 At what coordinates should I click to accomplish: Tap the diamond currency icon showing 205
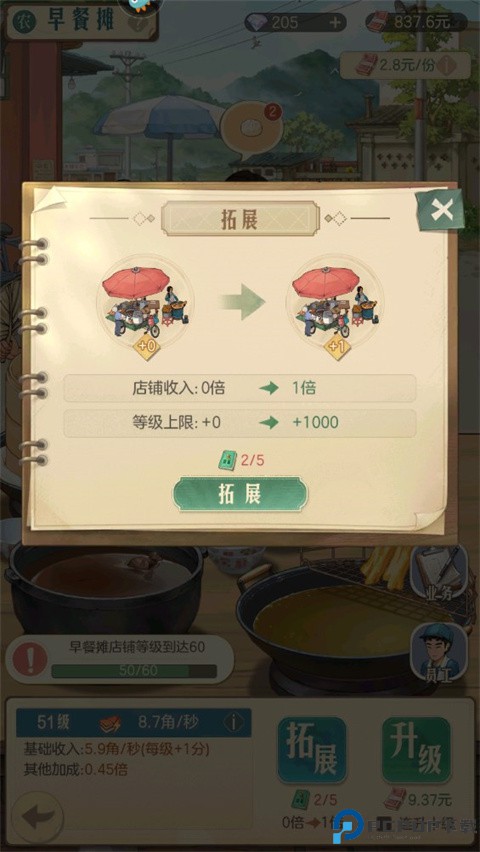pos(255,22)
